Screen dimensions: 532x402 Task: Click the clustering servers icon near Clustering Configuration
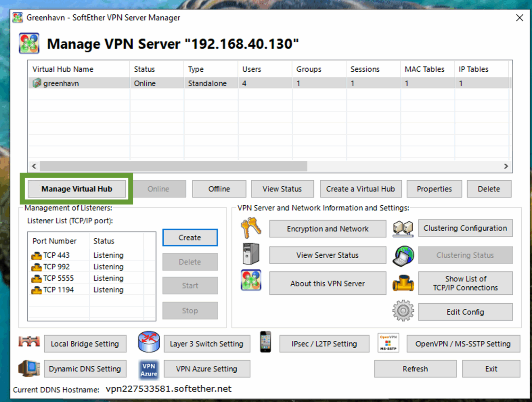click(403, 229)
